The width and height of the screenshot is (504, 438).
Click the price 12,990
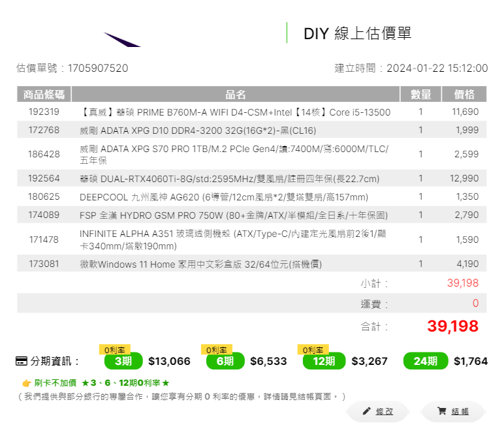click(464, 178)
